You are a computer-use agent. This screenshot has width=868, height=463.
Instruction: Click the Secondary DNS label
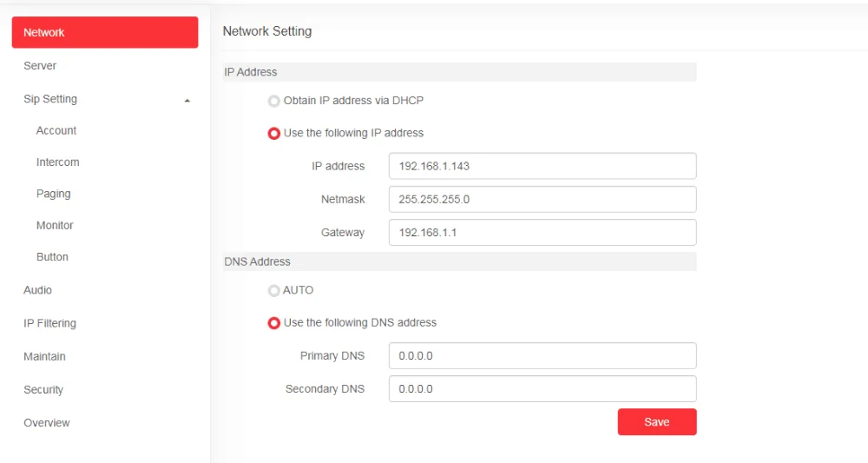[x=325, y=389]
